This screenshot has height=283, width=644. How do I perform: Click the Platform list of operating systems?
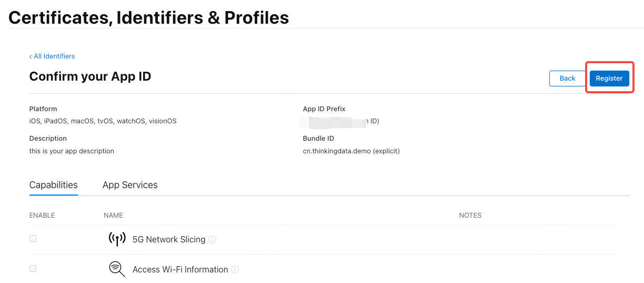click(103, 121)
